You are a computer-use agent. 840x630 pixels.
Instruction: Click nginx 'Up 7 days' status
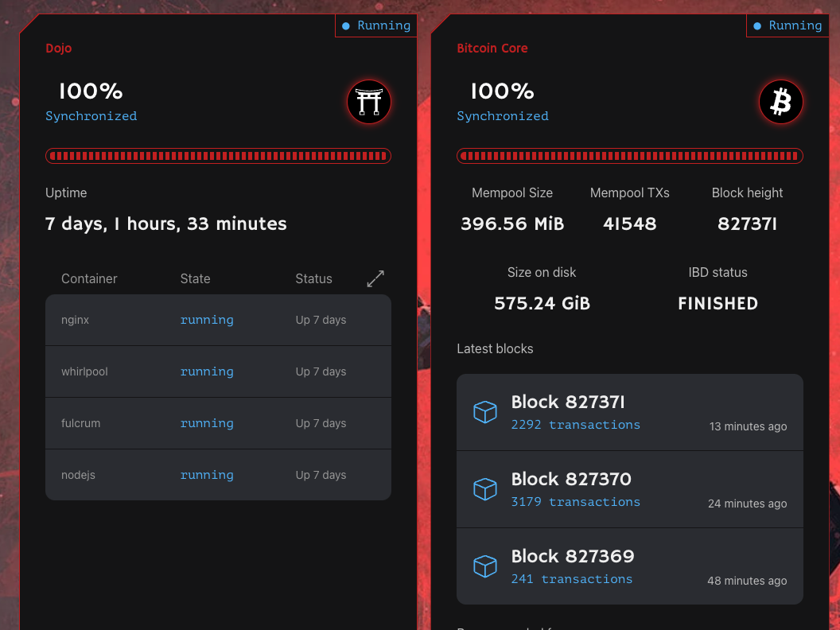pos(321,320)
